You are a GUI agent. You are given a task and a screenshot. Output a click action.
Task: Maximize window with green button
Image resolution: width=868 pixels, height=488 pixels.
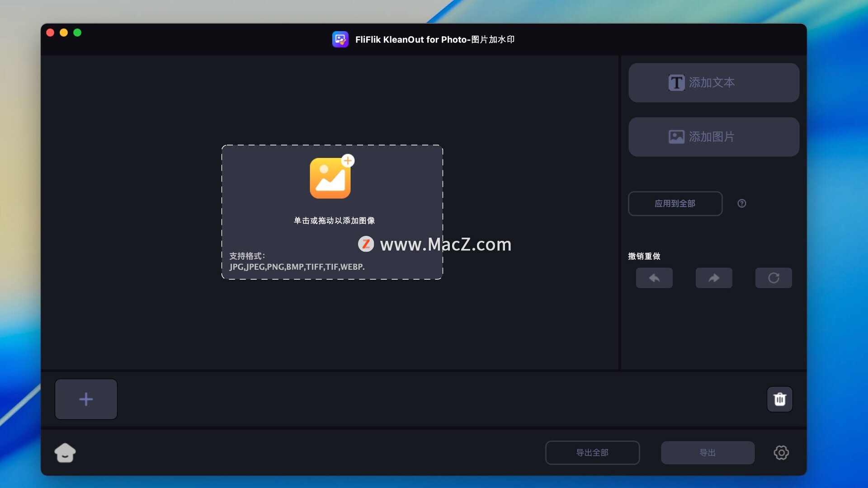click(x=77, y=33)
